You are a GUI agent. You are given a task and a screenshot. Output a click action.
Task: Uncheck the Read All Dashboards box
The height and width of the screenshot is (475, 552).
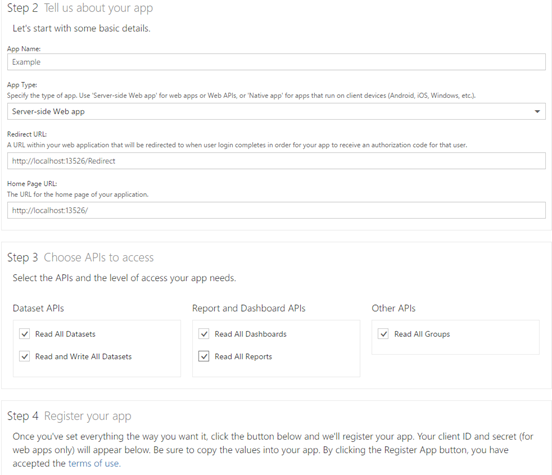click(x=204, y=334)
